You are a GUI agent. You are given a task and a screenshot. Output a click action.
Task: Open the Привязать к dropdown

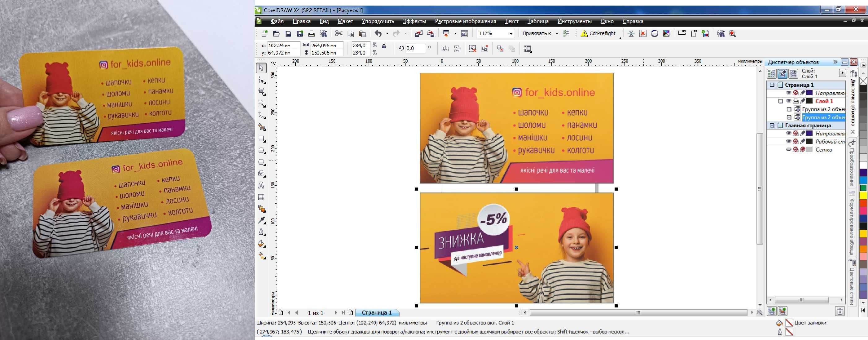[x=557, y=33]
